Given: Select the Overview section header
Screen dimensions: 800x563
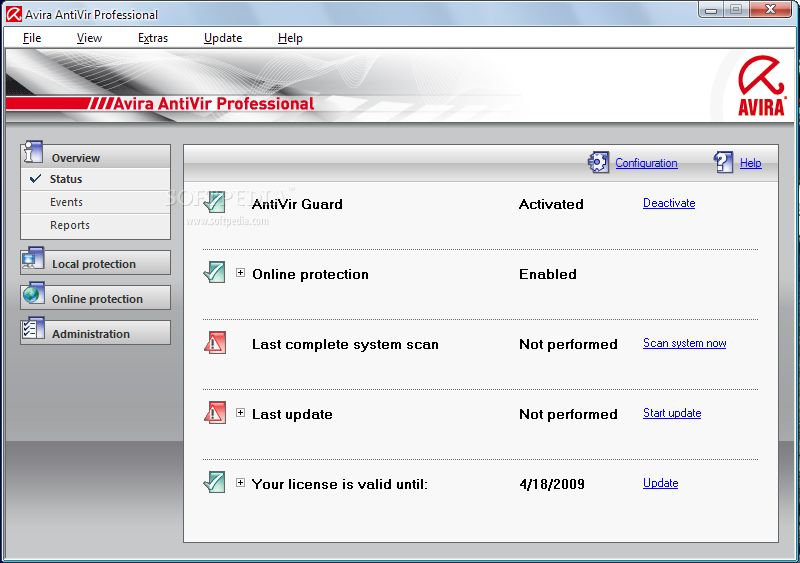Looking at the screenshot, I should [x=95, y=156].
